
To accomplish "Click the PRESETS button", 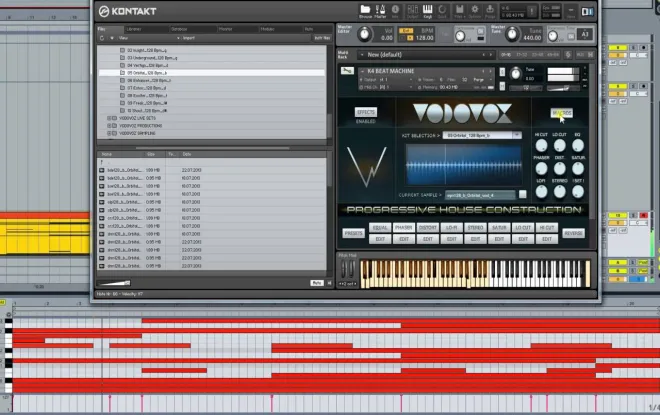I will pos(354,233).
